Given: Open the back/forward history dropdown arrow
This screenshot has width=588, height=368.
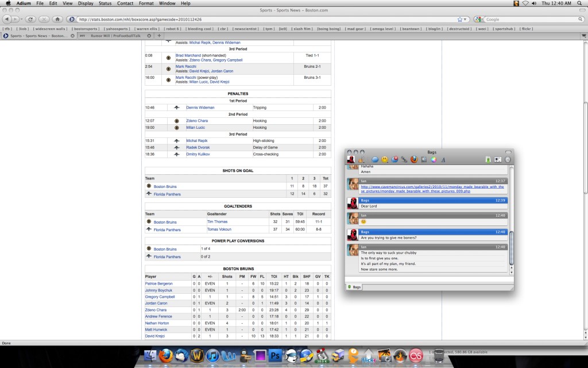Looking at the screenshot, I should click(x=21, y=19).
